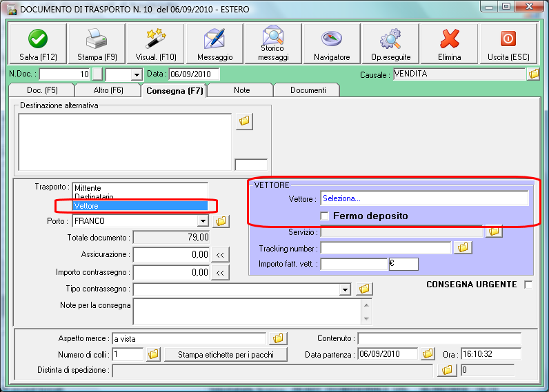Open the Navigatore compass tool
Image resolution: width=549 pixels, height=392 pixels.
(x=332, y=44)
